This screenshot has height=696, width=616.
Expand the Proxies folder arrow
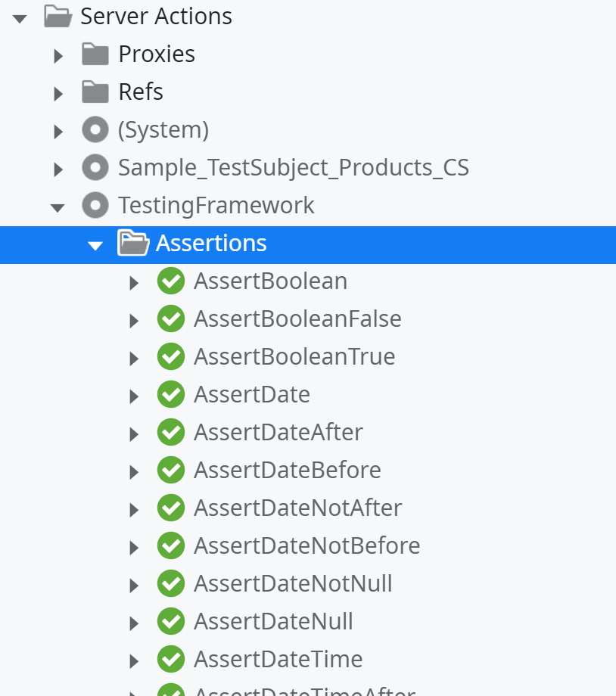[x=58, y=55]
